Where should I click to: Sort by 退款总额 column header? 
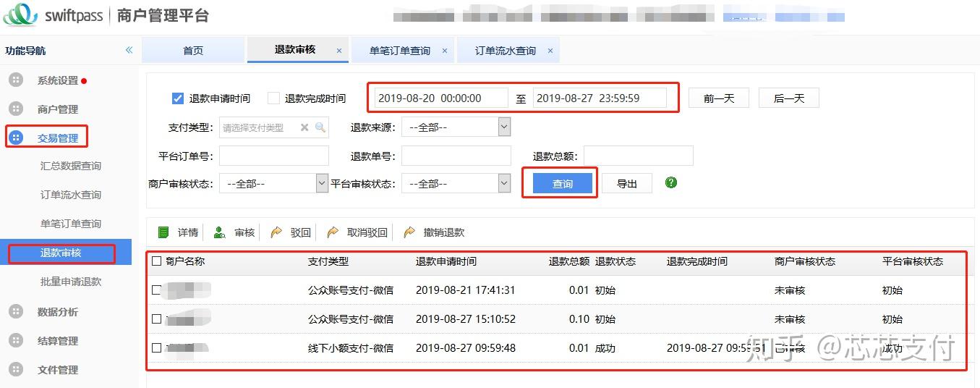(x=569, y=261)
